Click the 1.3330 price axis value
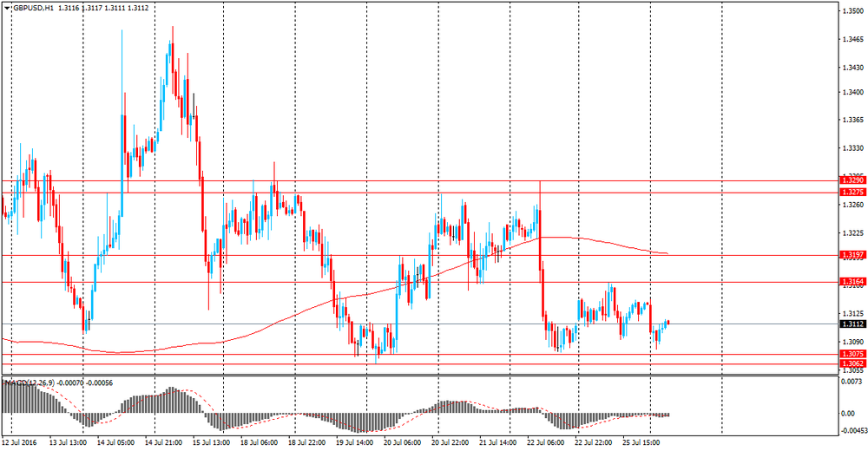Screen dimensions: 868x451 pyautogui.click(x=853, y=148)
